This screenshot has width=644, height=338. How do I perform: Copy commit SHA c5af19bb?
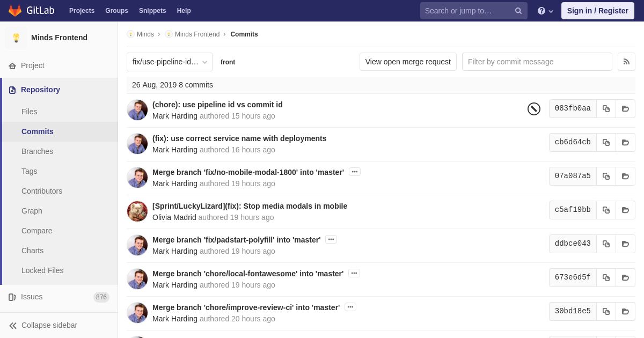point(606,210)
